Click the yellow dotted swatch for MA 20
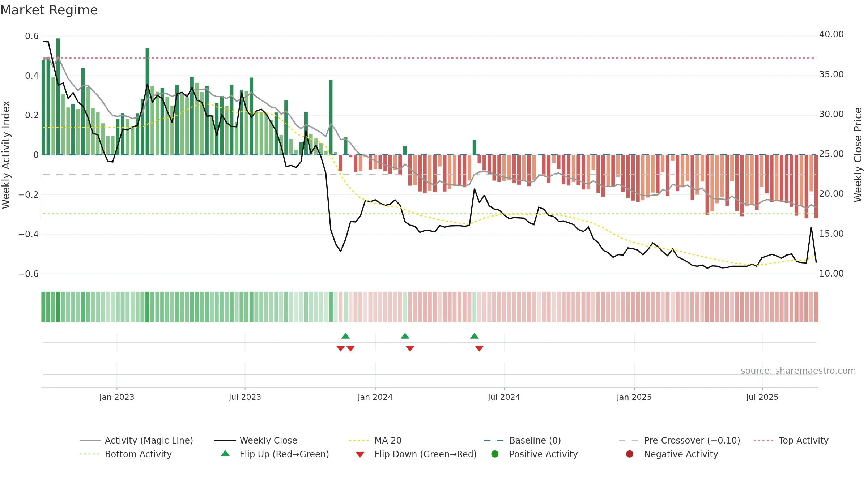The width and height of the screenshot is (868, 488). (x=359, y=440)
